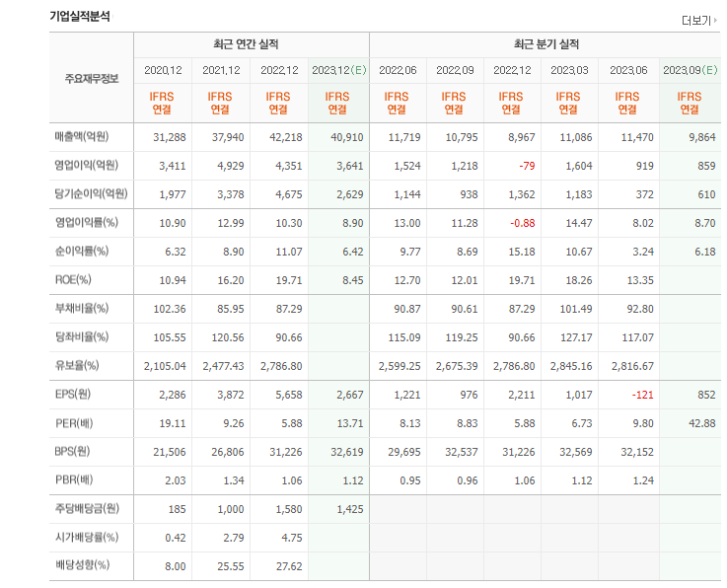The image size is (727, 588).
Task: Click IFRS 연결 under 2023.09(E)
Action: click(689, 103)
